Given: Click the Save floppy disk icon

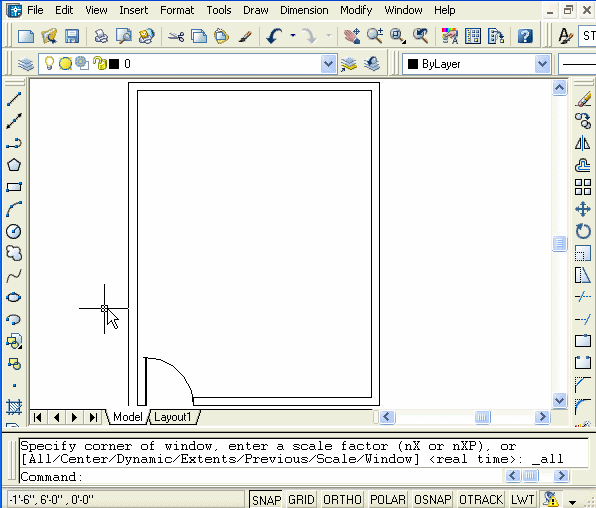Looking at the screenshot, I should (x=72, y=37).
